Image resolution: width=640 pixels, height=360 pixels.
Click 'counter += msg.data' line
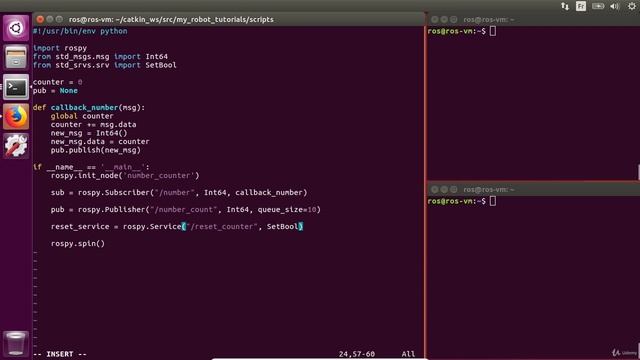point(93,124)
